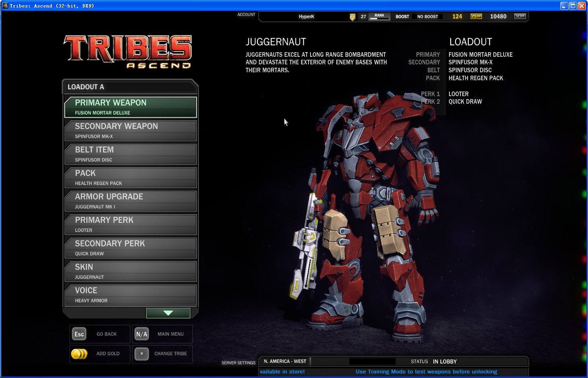Open the Skin slot
The width and height of the screenshot is (588, 378).
[x=131, y=271]
